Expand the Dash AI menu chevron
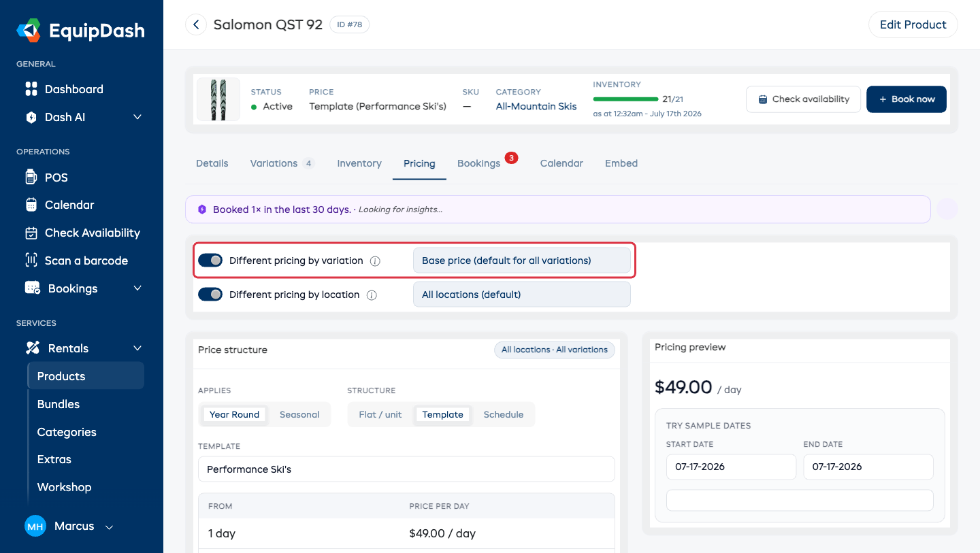The height and width of the screenshot is (553, 980). (137, 117)
